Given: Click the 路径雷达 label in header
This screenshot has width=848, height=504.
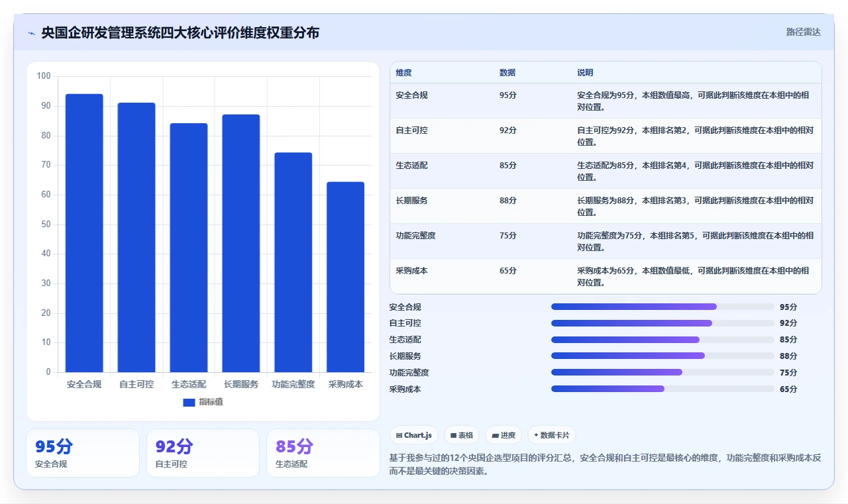Looking at the screenshot, I should click(x=803, y=32).
